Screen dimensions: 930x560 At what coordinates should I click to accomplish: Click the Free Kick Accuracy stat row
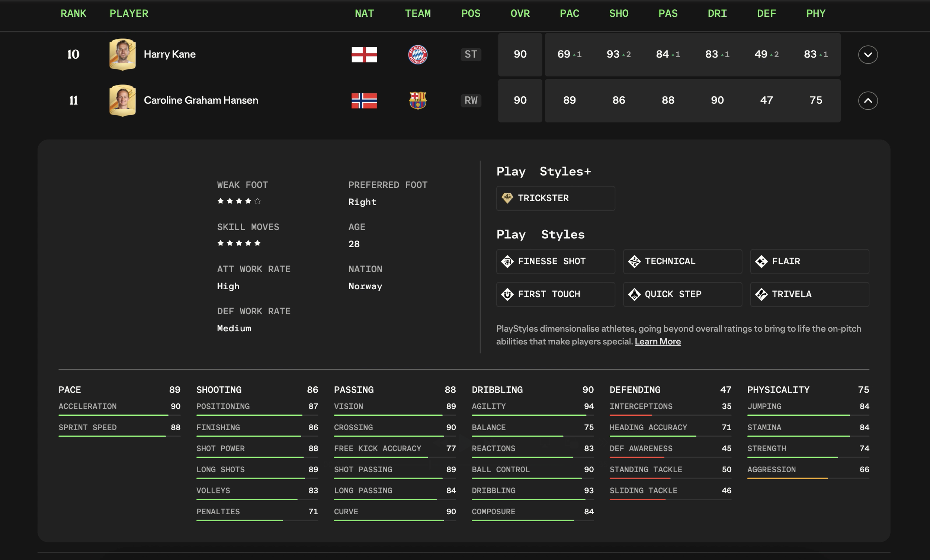coord(395,450)
